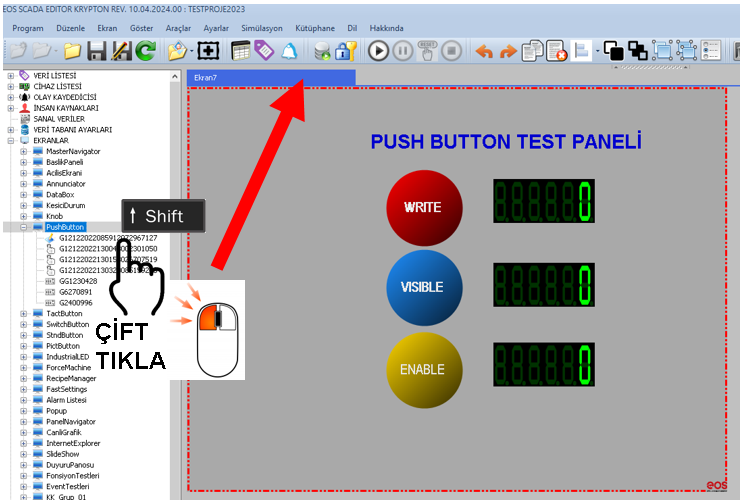
Task: Click the floppy disk save icon
Action: [x=96, y=50]
